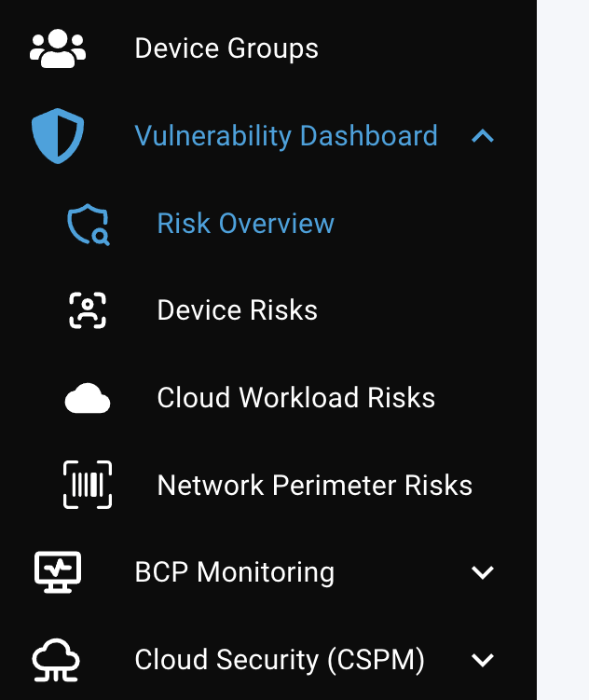This screenshot has height=700, width=589.
Task: Collapse the Vulnerability Dashboard chevron
Action: [x=482, y=137]
